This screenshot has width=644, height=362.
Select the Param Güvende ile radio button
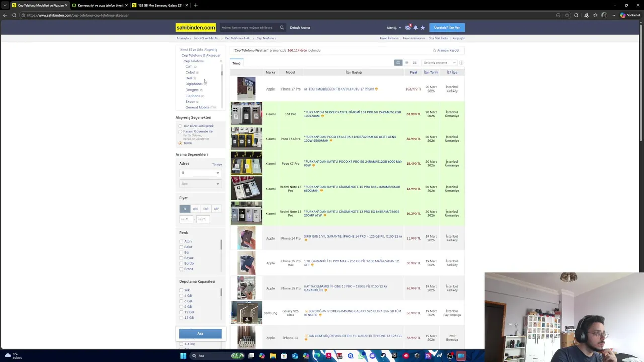[180, 132]
